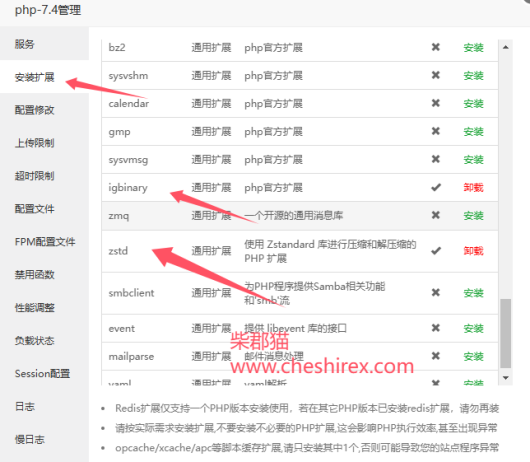The image size is (530, 462).
Task: Open the 日志 tab
Action: [44, 406]
